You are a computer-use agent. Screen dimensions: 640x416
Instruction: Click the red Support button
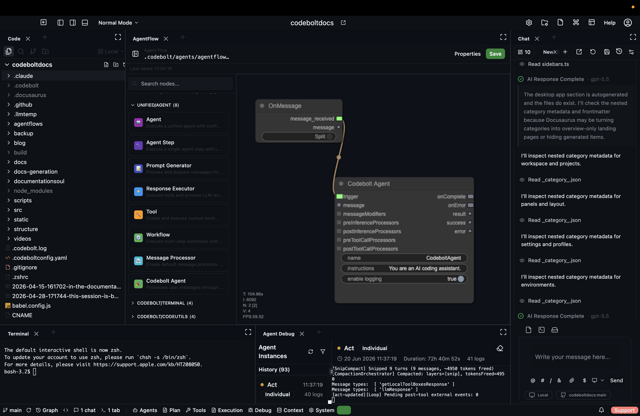(624, 410)
